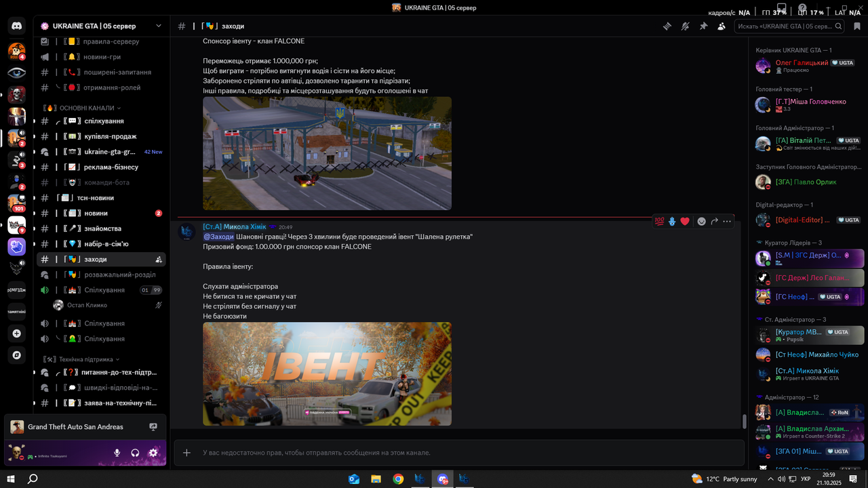Click screen share icon beside Grand Theft Auto
Screen dimensions: 868x488
point(153,427)
